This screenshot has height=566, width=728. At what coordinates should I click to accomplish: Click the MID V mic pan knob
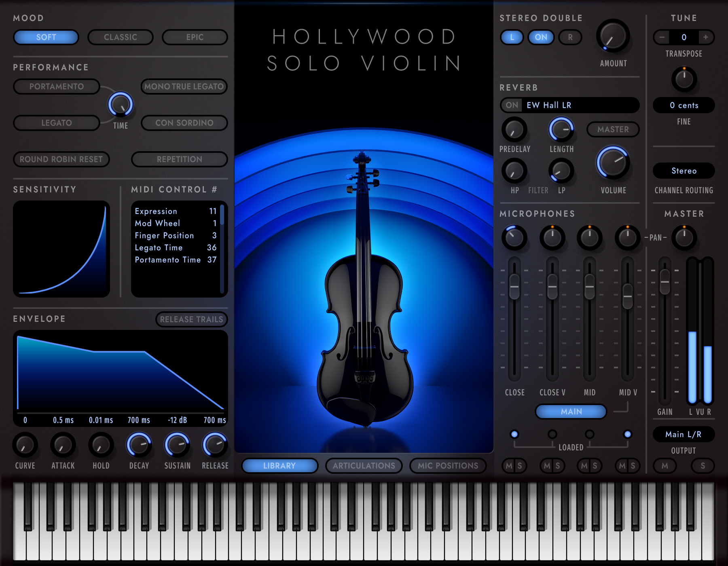click(628, 237)
